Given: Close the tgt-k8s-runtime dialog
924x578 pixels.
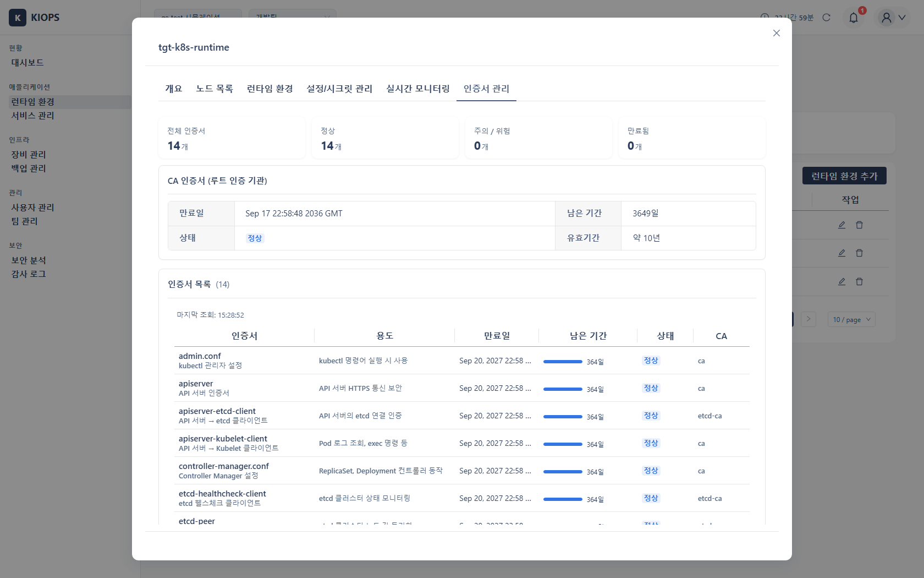Looking at the screenshot, I should pyautogui.click(x=776, y=33).
